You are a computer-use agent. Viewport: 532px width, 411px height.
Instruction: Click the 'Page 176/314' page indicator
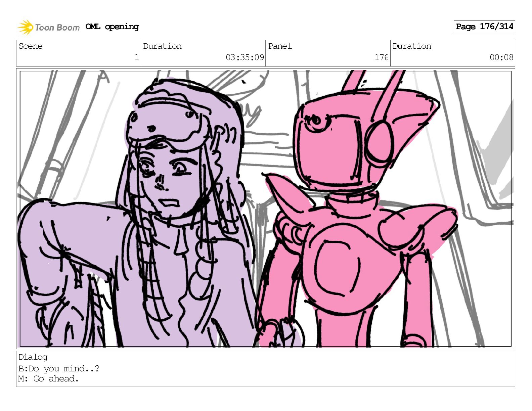(x=484, y=27)
